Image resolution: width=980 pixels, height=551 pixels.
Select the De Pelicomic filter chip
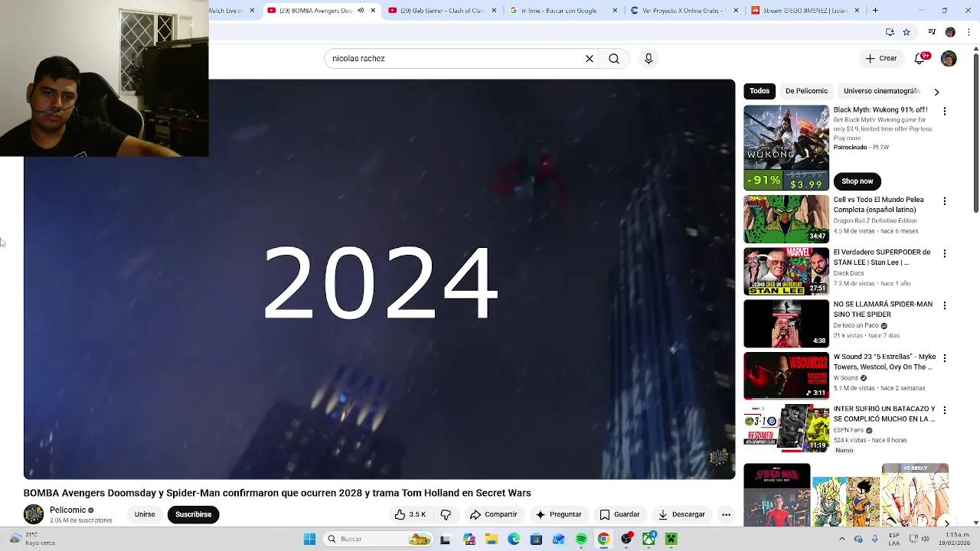pos(806,91)
